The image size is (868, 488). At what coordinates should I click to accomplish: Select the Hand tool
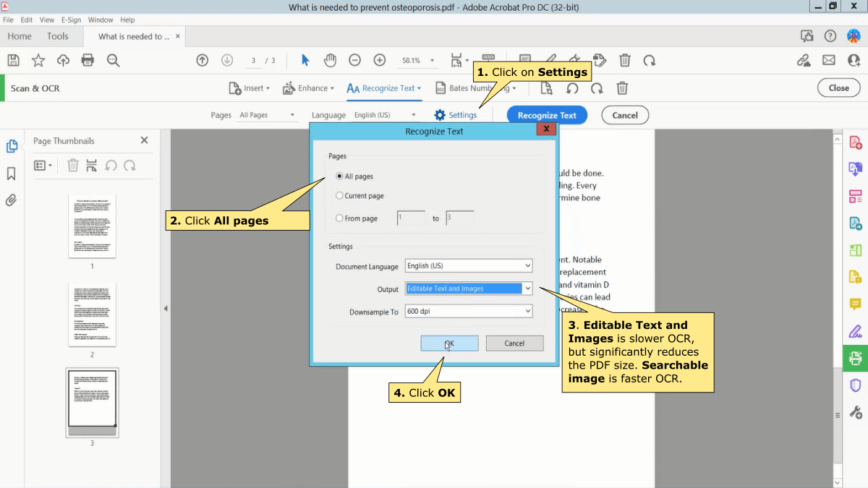[x=330, y=61]
